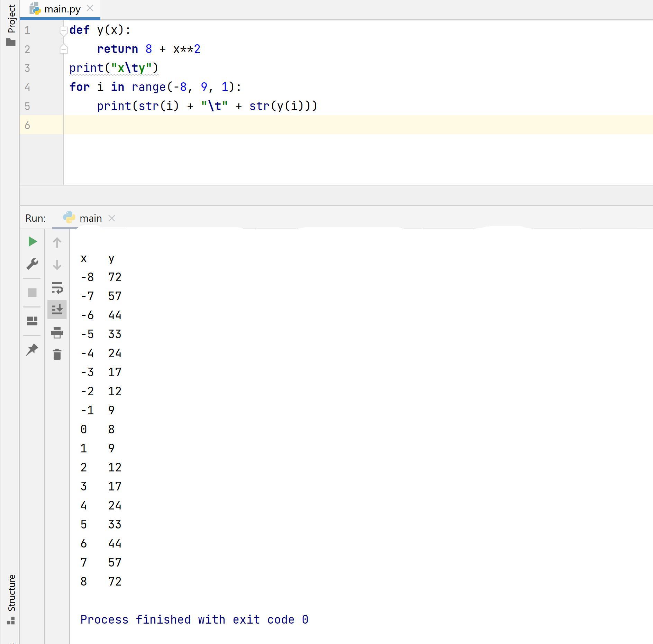Screen dimensions: 653x644
Task: Click 'Process finished with exit code 0'
Action: (x=194, y=619)
